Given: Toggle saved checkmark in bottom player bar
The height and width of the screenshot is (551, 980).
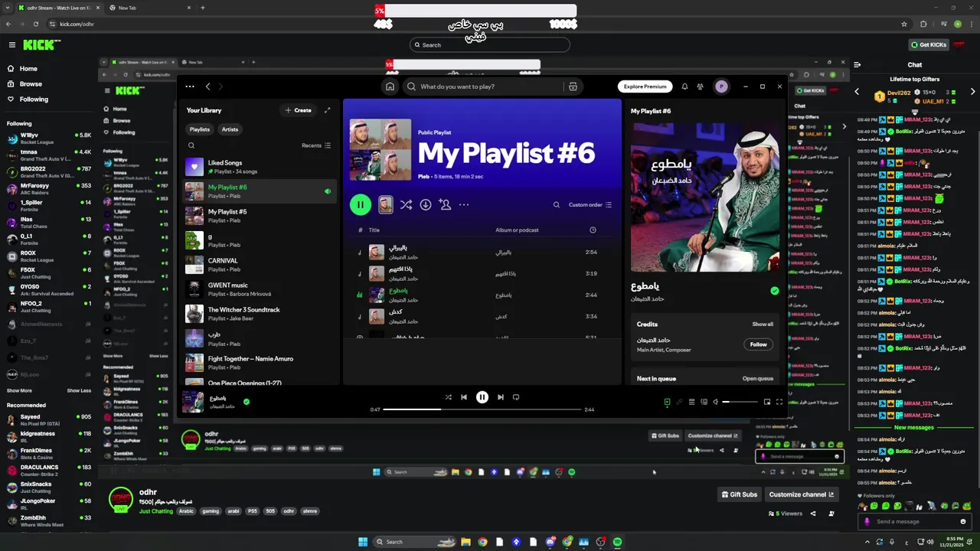Looking at the screenshot, I should coord(247,401).
